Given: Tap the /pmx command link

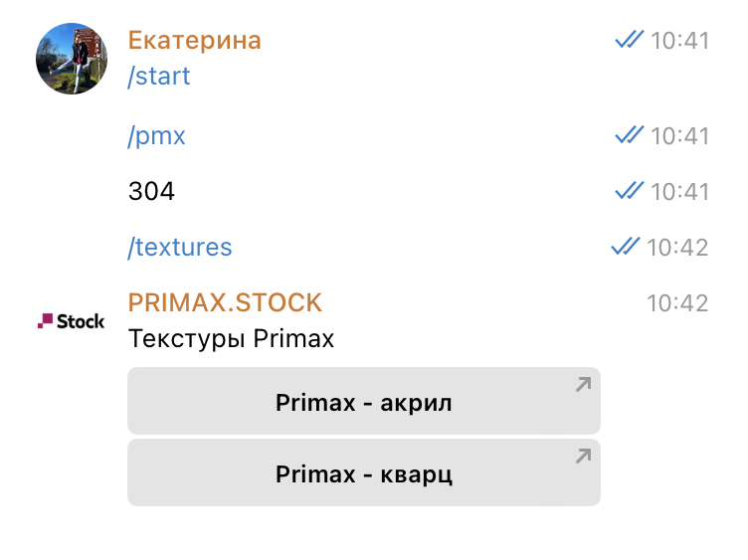Looking at the screenshot, I should click(x=156, y=136).
